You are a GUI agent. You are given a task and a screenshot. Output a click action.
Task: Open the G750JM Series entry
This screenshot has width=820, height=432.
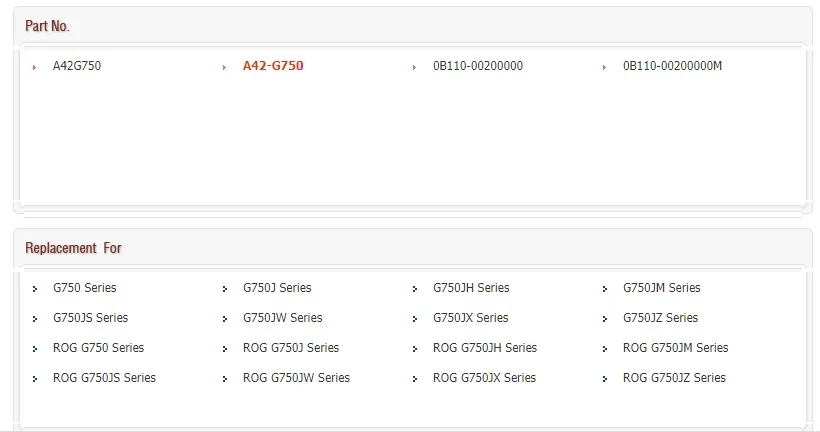(x=662, y=288)
